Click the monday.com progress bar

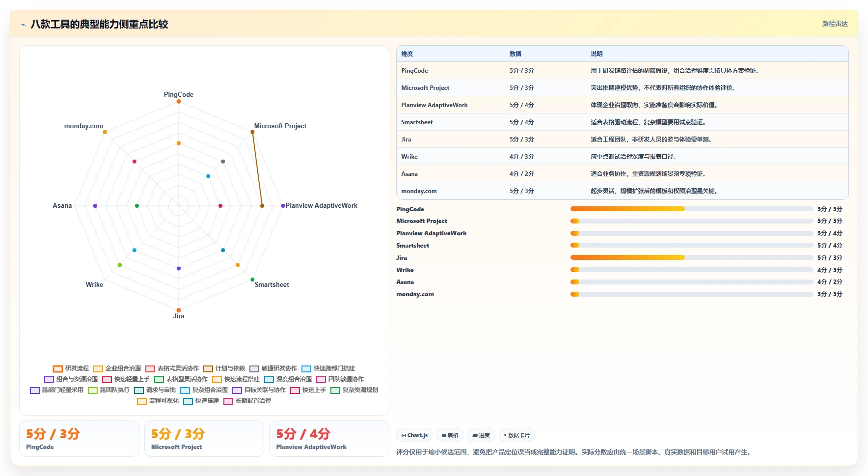692,294
